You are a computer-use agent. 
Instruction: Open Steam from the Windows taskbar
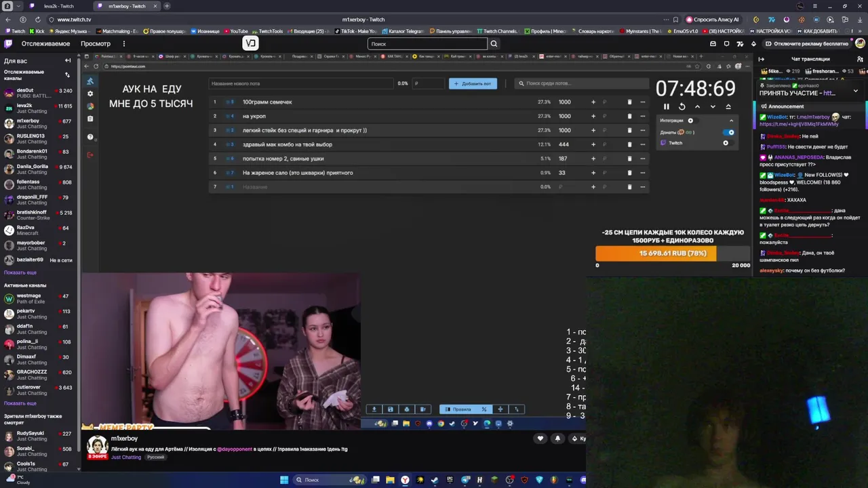435,480
